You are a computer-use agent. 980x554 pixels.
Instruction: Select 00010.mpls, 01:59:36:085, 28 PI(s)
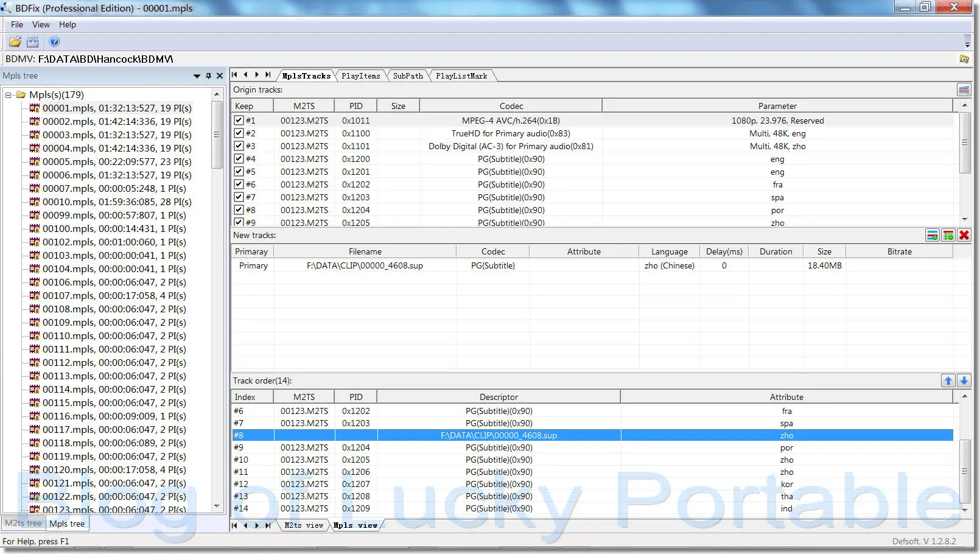click(117, 202)
